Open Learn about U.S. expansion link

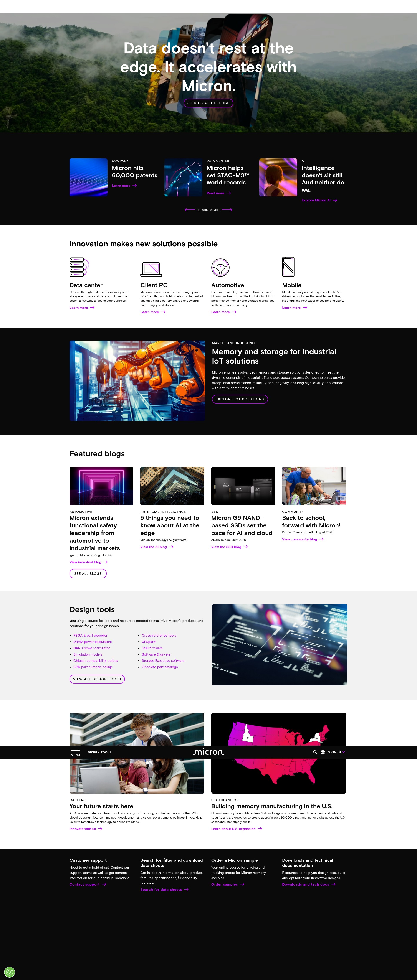(237, 828)
